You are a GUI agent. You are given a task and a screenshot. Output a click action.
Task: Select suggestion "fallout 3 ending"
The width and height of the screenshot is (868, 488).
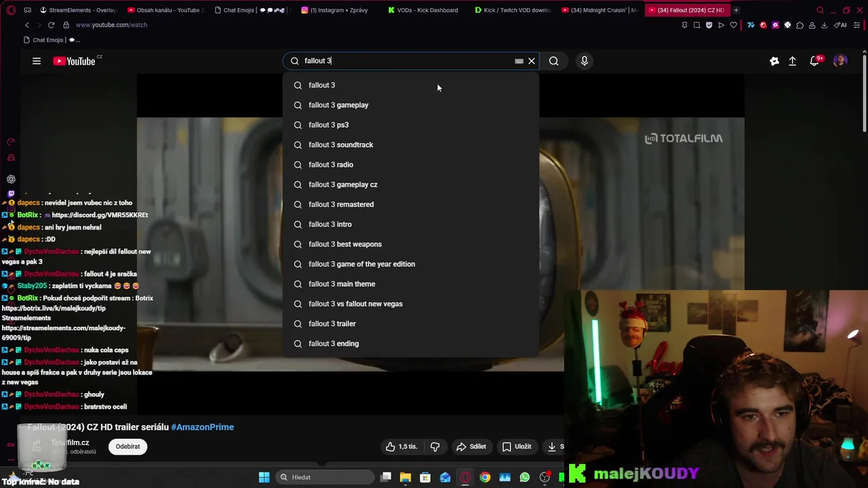click(411, 344)
